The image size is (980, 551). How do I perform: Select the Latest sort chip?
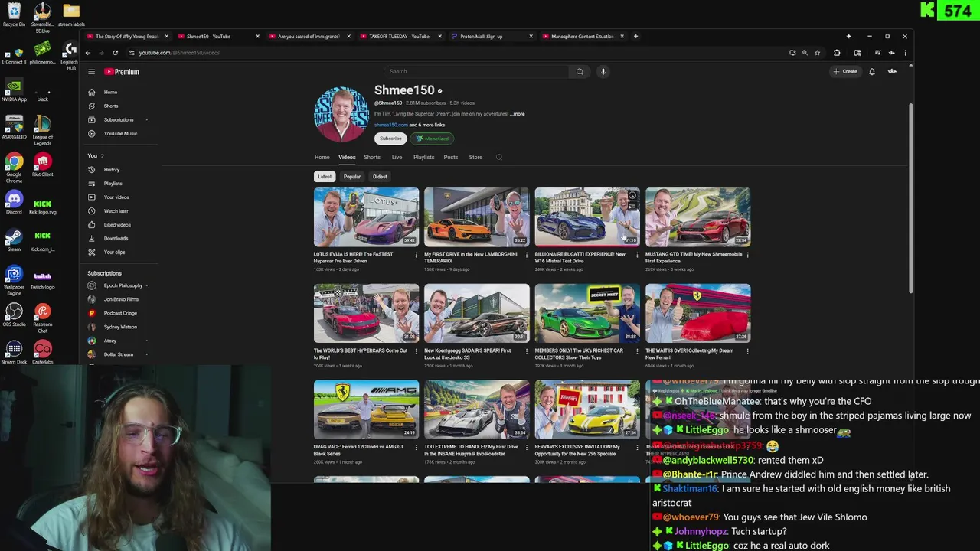pyautogui.click(x=325, y=177)
